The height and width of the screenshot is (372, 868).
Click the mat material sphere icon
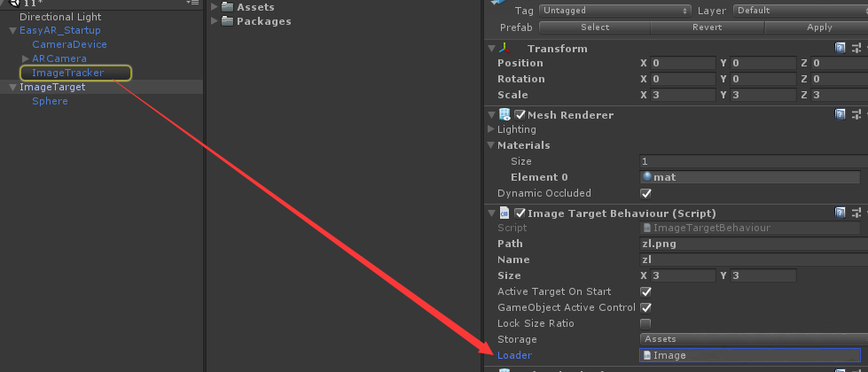[x=647, y=177]
